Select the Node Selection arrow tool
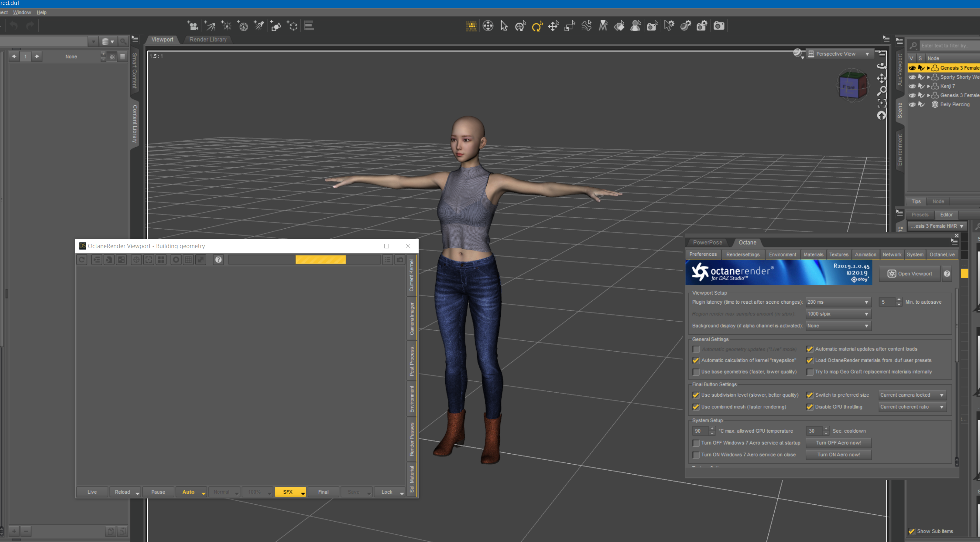 504,26
